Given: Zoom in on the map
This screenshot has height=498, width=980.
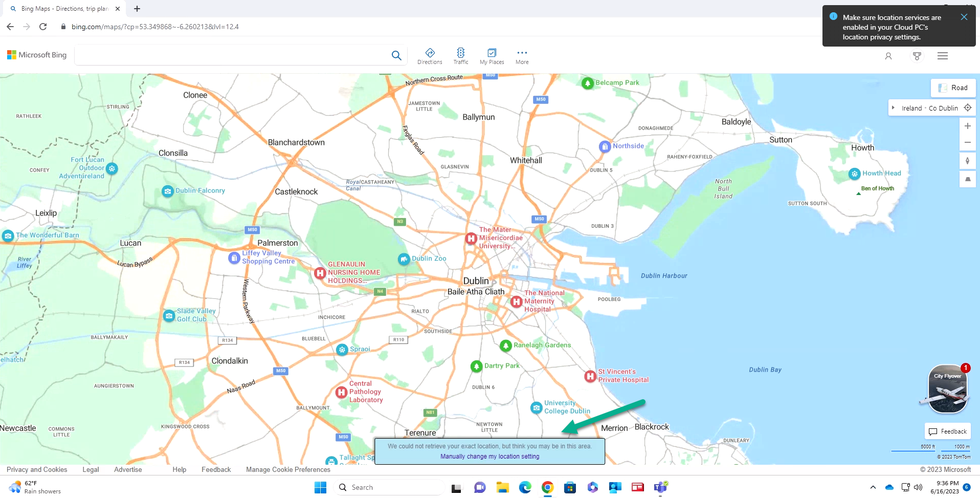Looking at the screenshot, I should [x=968, y=126].
